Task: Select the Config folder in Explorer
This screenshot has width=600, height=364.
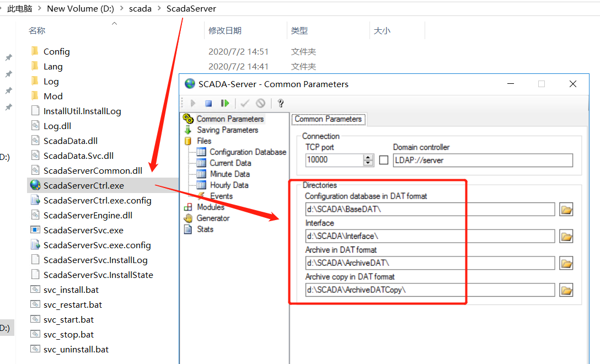Action: point(56,52)
